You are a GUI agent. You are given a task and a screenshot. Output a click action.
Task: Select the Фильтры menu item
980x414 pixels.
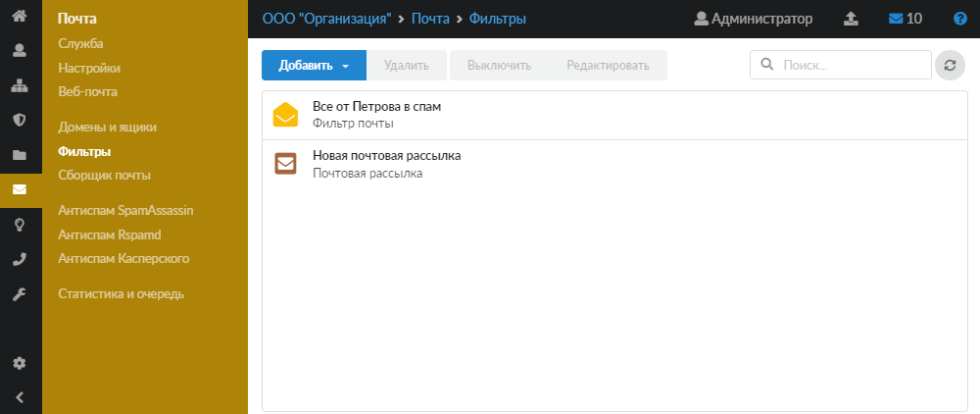[x=84, y=151]
